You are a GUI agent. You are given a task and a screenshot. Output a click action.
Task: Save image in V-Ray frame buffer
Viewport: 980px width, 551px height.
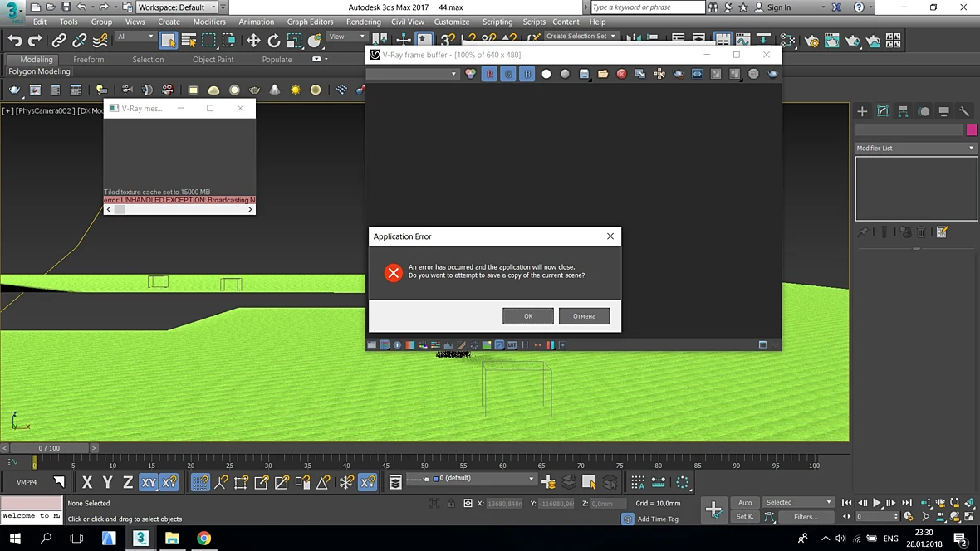point(584,74)
